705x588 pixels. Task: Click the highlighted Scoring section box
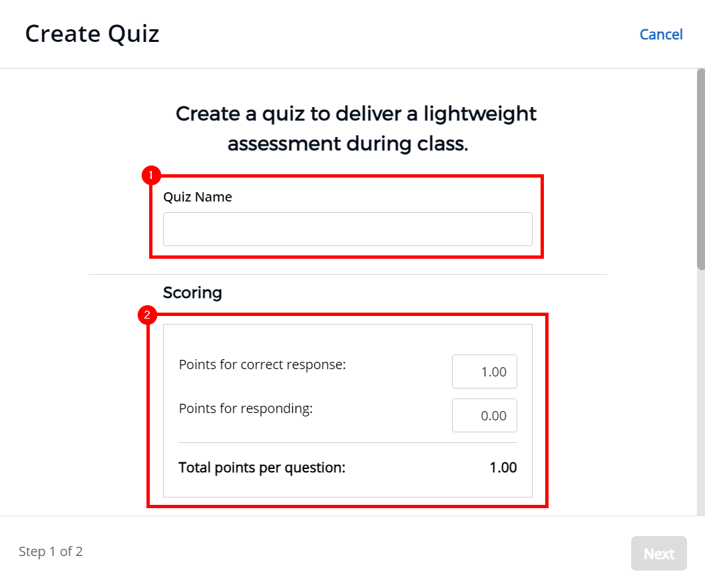pos(347,410)
